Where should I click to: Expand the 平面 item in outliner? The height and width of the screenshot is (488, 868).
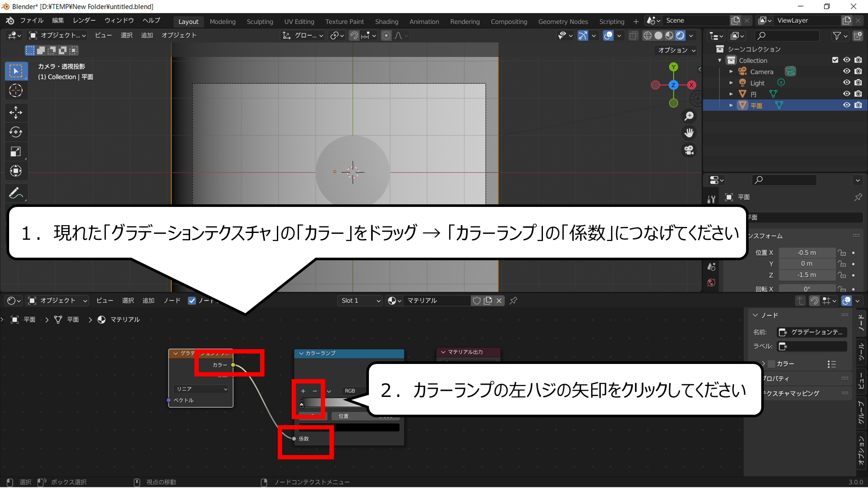point(731,105)
